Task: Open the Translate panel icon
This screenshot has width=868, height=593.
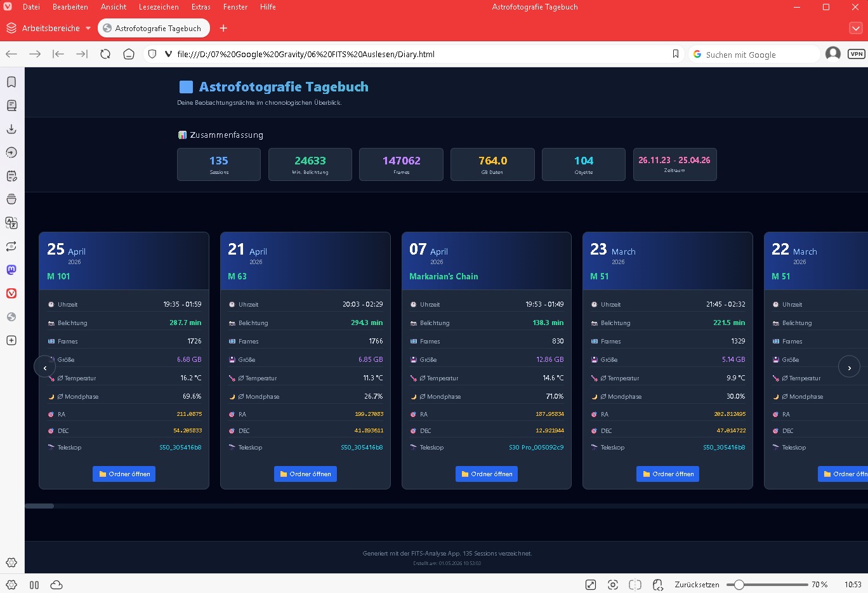Action: point(11,223)
